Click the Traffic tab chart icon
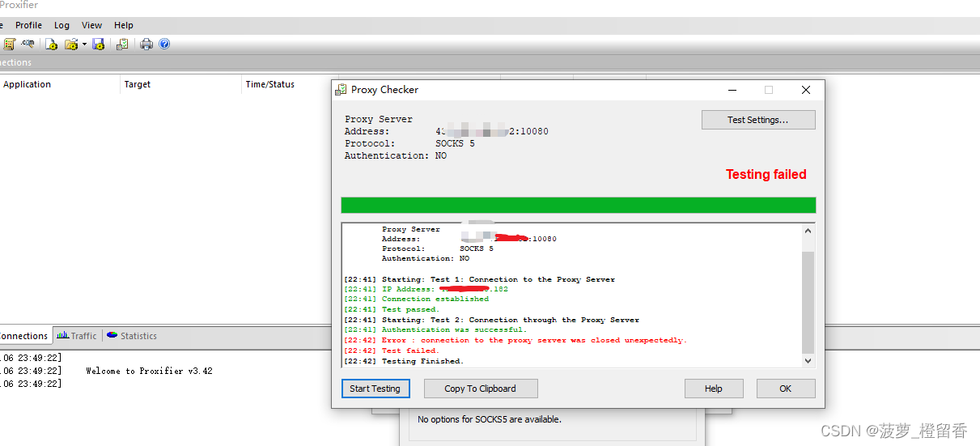The image size is (980, 446). point(62,335)
